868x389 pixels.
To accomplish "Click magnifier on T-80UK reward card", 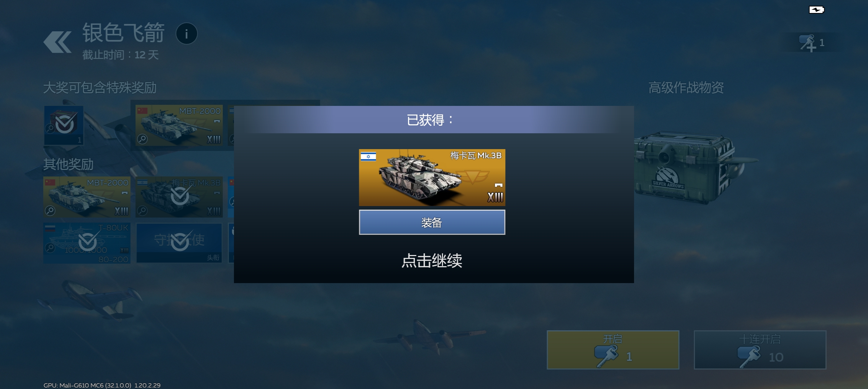I will click(x=50, y=248).
